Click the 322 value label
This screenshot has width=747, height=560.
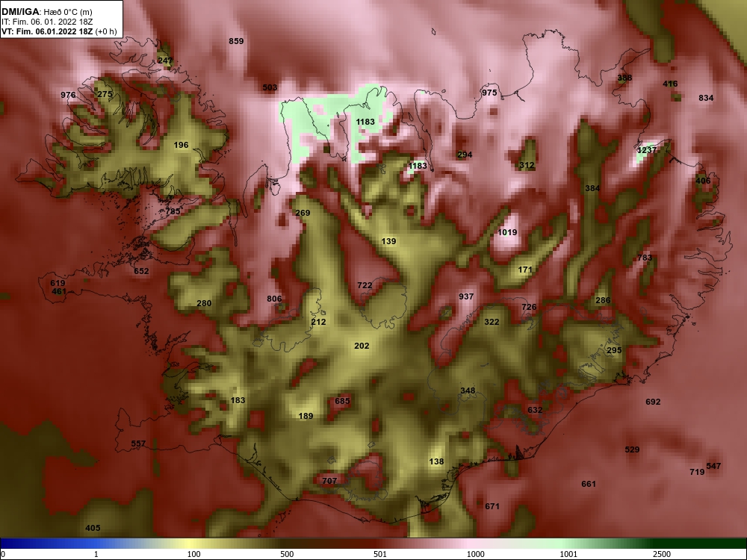point(492,322)
